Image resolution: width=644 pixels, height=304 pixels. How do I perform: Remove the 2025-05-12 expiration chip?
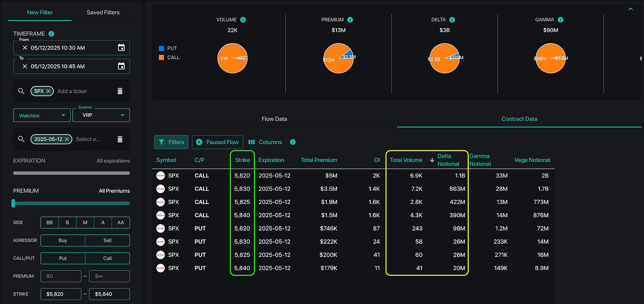pyautogui.click(x=66, y=139)
